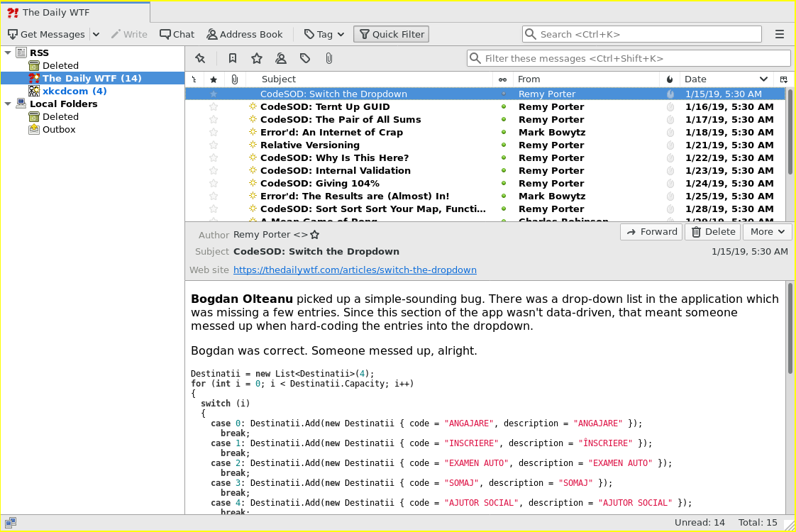Viewport: 796px width, 532px height.
Task: Collapse the Local Folders tree
Action: pyautogui.click(x=8, y=104)
